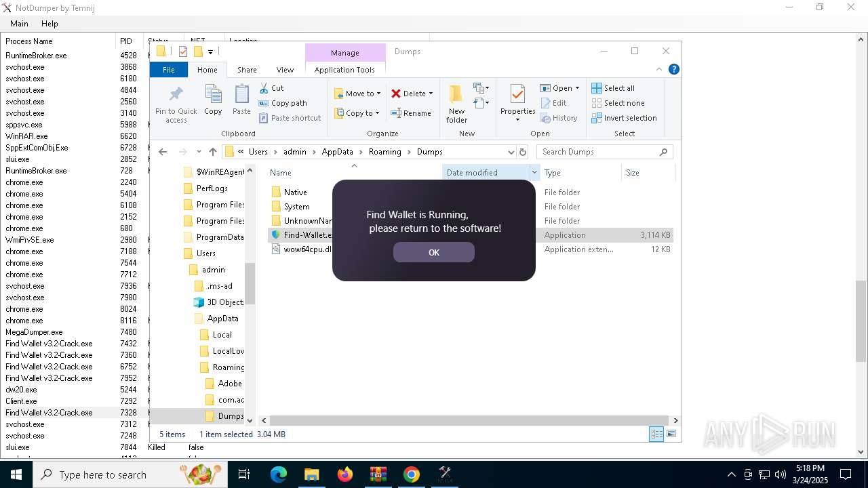Click Copy path in ribbon

[x=283, y=103]
